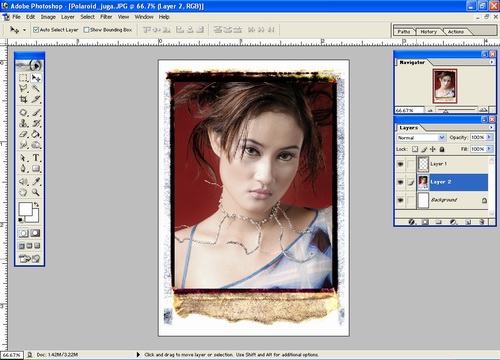The image size is (500, 360).
Task: Click Navigator panel image thumbnail
Action: [x=445, y=86]
